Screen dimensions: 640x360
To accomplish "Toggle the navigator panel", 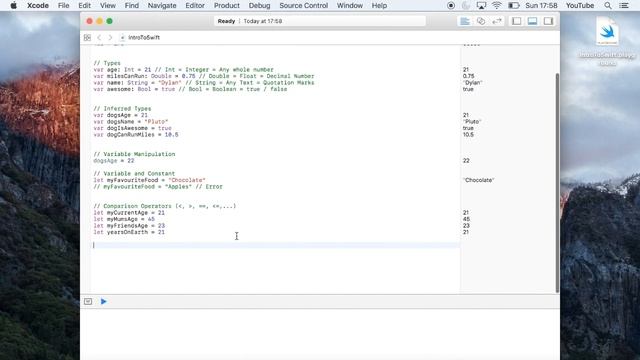I will [516, 21].
